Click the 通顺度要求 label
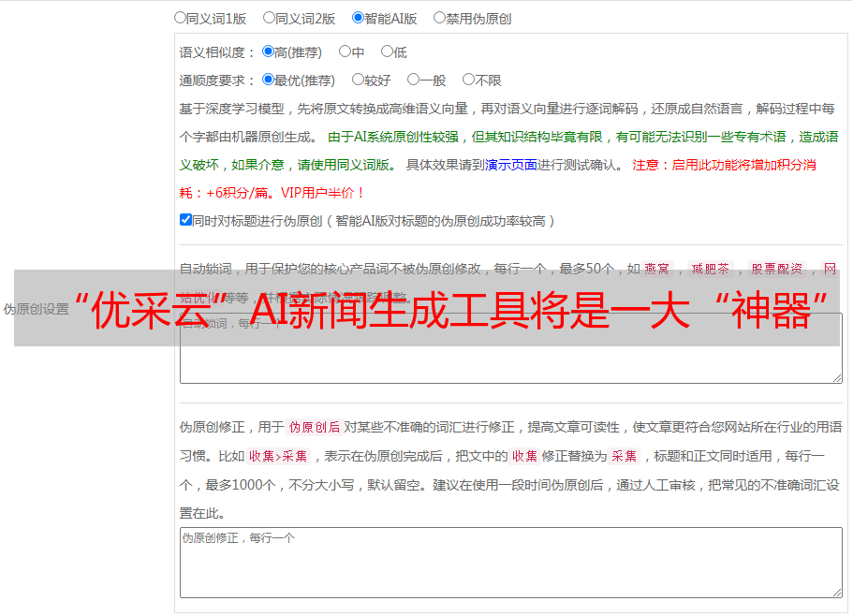Screen dimensions: 853x616 [217, 81]
